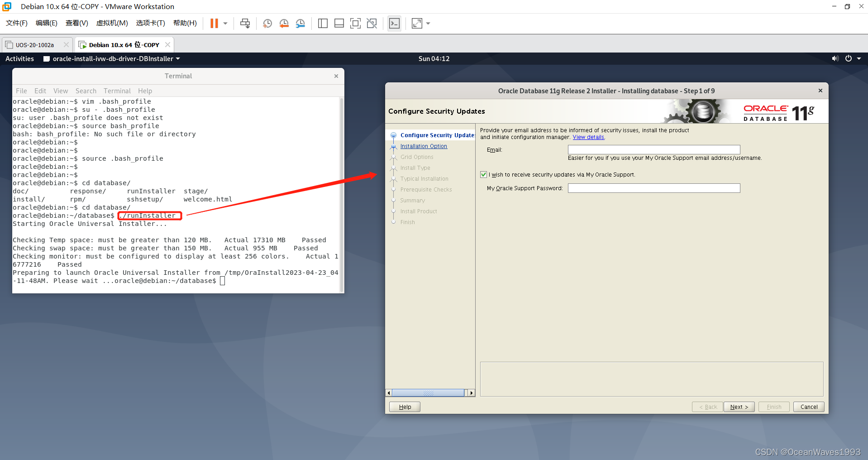The image size is (868, 460).
Task: Click the VMware Workstation app icon
Action: tap(7, 6)
